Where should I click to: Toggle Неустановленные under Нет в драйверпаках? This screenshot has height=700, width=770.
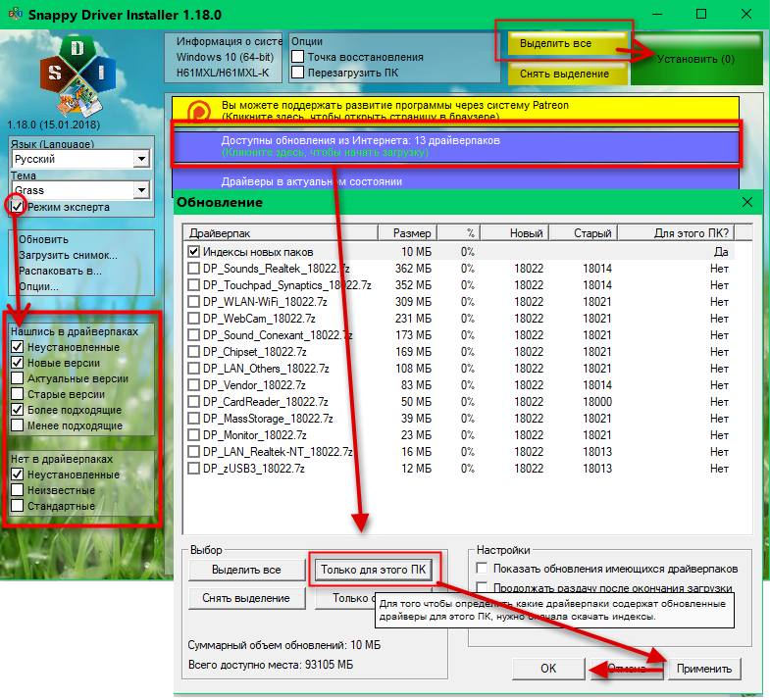[18, 475]
